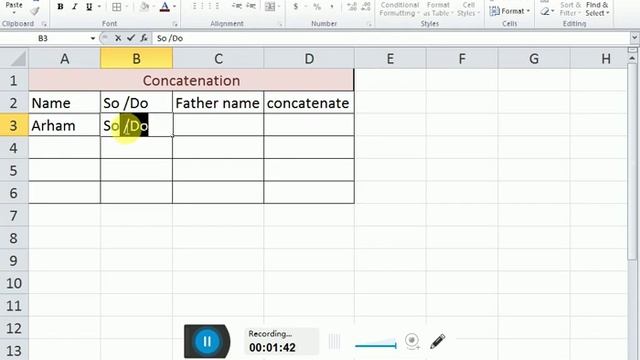Apply Accounting dollar format
Image resolution: width=640 pixels, height=360 pixels.
(296, 7)
